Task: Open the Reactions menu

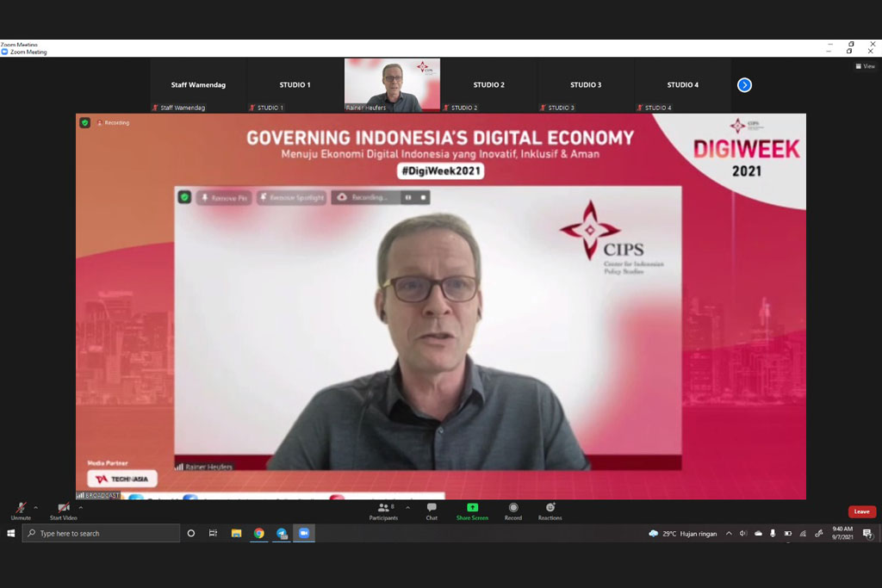Action: (550, 511)
